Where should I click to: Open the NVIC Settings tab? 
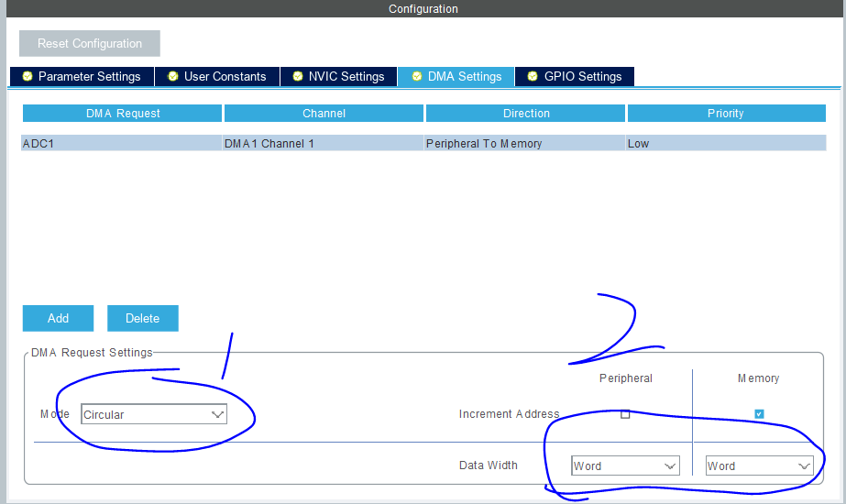pos(339,77)
